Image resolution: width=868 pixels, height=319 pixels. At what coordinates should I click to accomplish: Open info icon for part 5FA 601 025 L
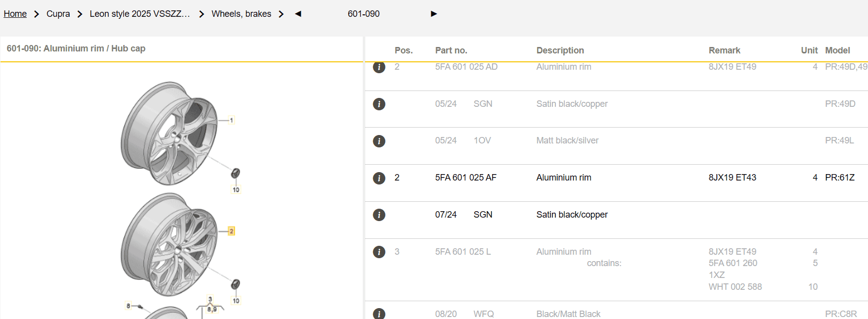379,252
